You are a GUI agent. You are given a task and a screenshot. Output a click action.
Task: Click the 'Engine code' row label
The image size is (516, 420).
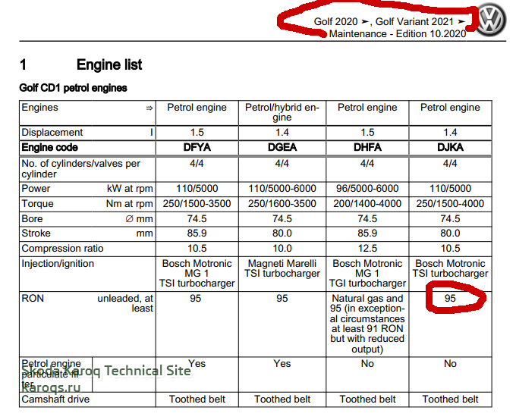(x=49, y=147)
